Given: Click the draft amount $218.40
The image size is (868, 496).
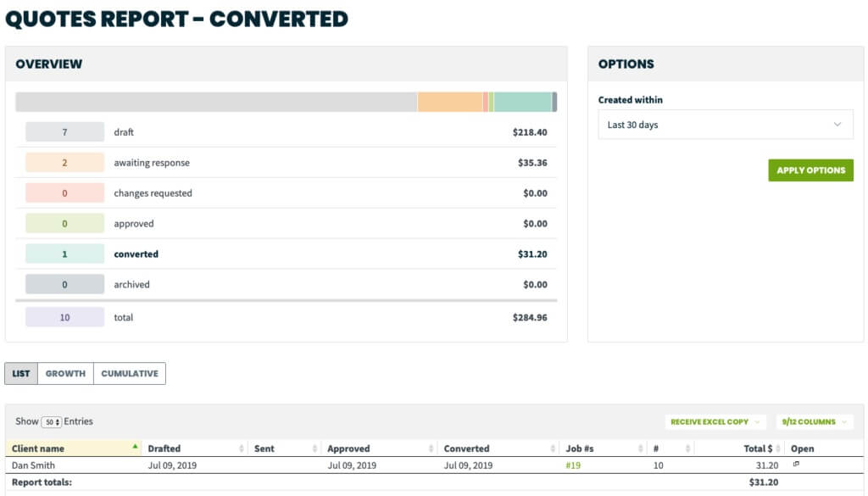Looking at the screenshot, I should (x=530, y=132).
